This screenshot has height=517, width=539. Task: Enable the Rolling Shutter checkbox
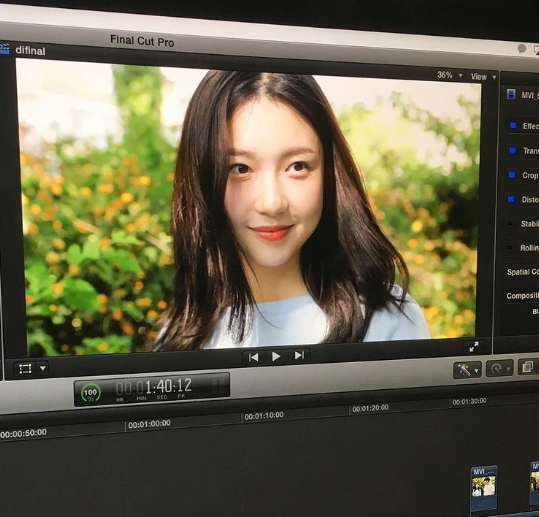pyautogui.click(x=510, y=248)
